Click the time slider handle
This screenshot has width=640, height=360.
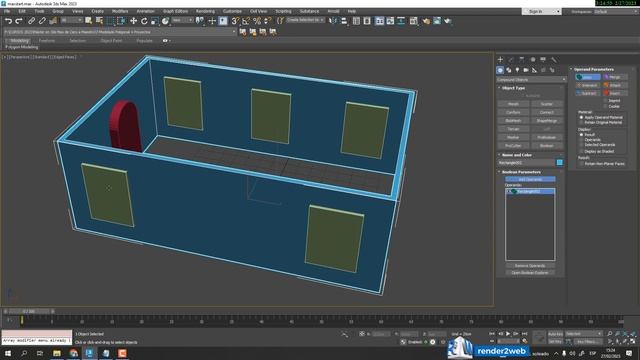[x=29, y=311]
